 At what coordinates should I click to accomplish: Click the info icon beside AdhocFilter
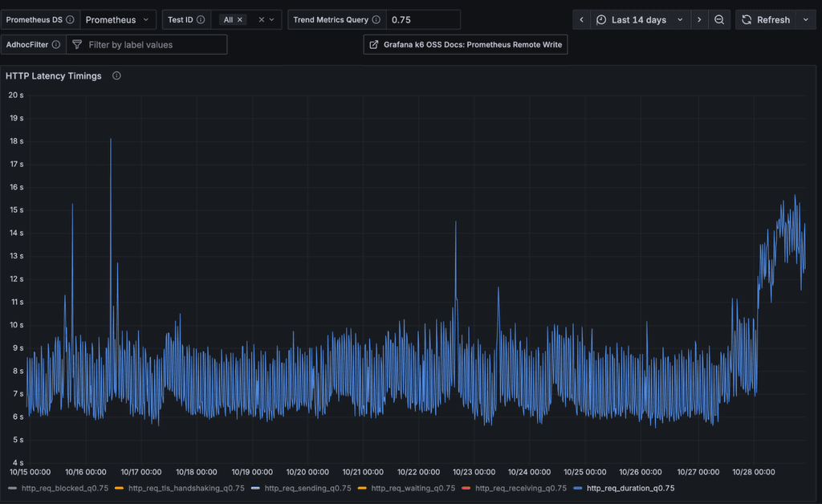[55, 44]
